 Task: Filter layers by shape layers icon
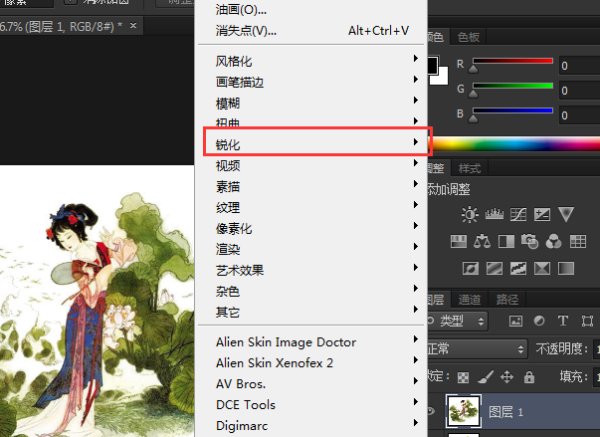coord(587,321)
